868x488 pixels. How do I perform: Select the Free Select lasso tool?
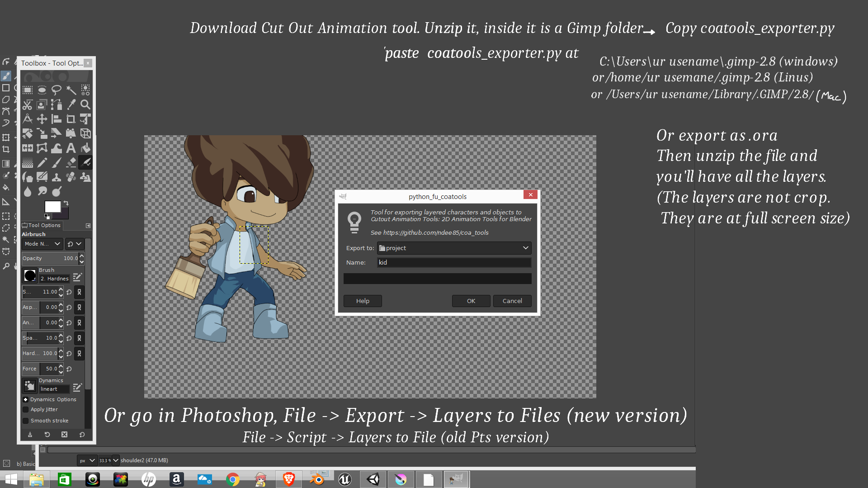pos(57,90)
